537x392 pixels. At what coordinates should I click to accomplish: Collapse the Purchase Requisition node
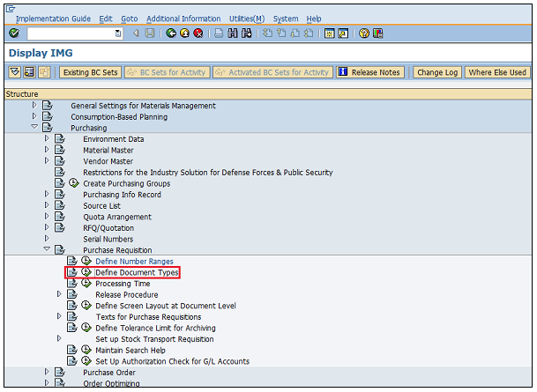48,250
